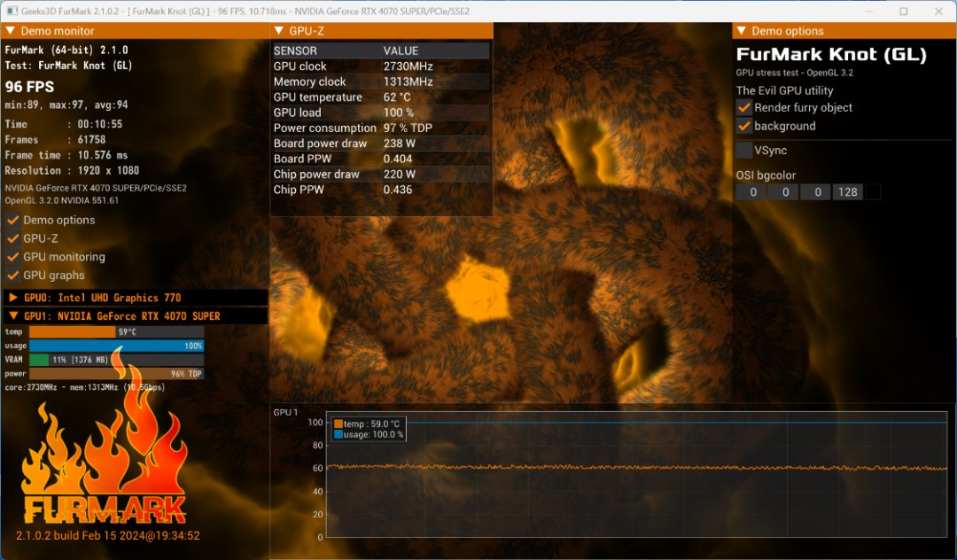
Task: Enable the VSync checkbox
Action: [744, 150]
